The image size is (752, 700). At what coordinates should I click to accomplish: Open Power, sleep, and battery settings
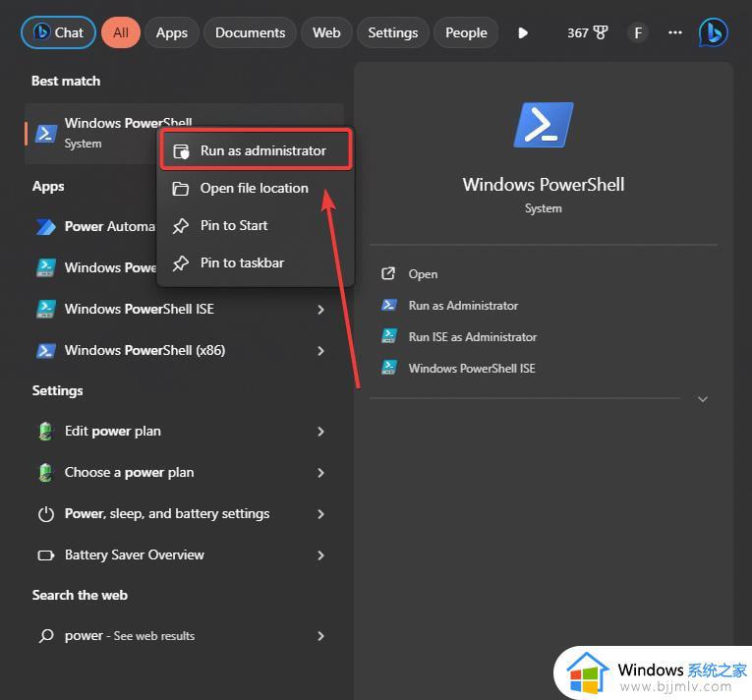point(182,514)
